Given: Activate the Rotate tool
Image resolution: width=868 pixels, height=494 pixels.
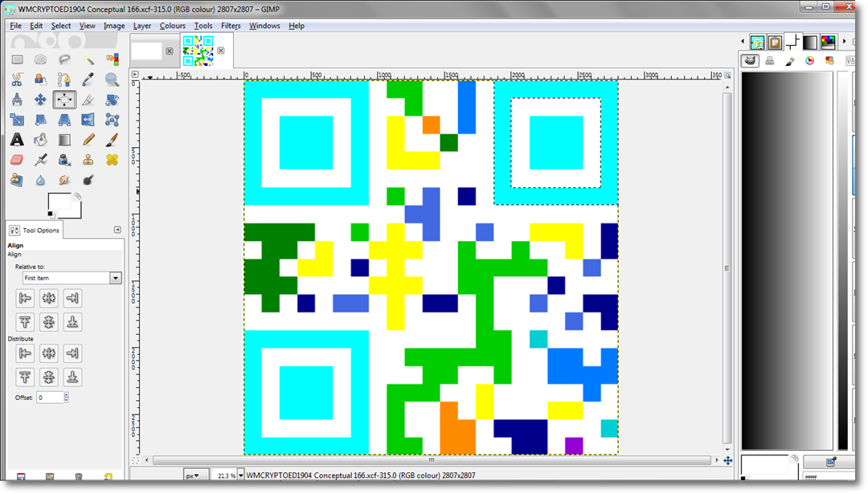Looking at the screenshot, I should pos(113,100).
